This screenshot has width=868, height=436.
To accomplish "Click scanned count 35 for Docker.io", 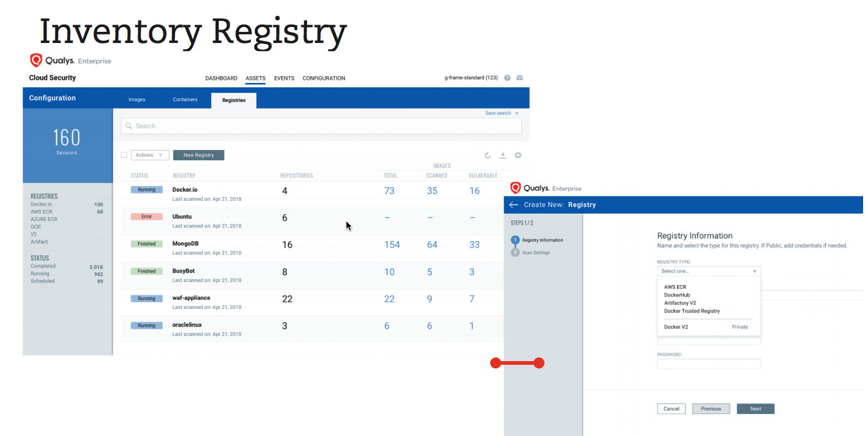I will [432, 191].
